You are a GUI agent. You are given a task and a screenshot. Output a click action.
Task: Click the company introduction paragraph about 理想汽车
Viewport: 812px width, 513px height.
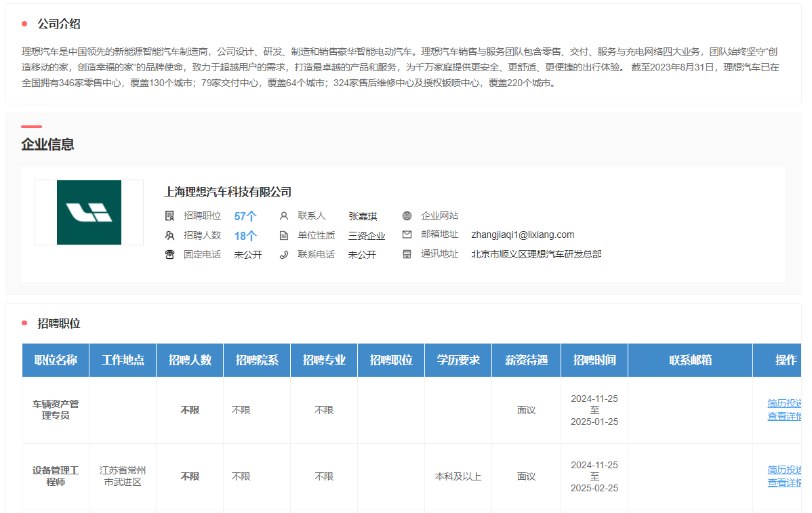[401, 67]
